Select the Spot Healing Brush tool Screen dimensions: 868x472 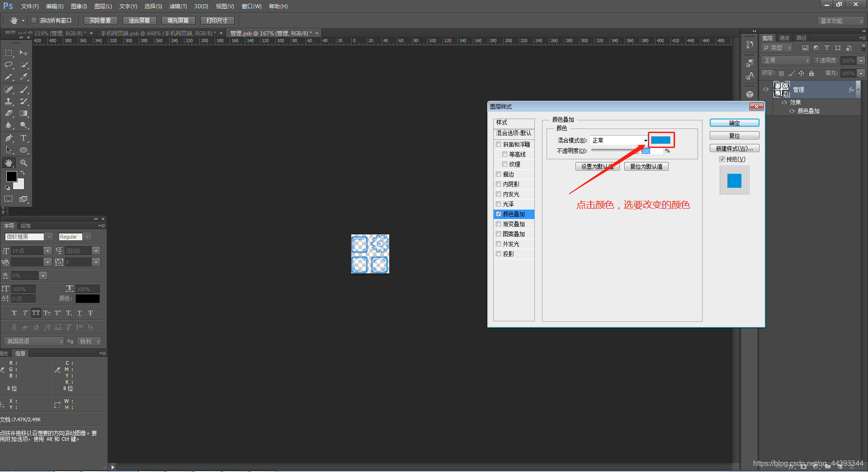(9, 90)
